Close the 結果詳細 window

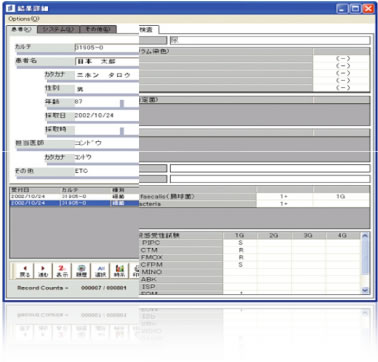click(368, 8)
